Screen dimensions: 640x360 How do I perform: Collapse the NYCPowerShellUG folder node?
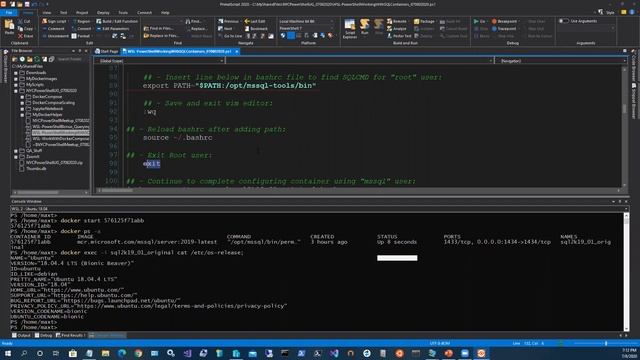(x=16, y=91)
